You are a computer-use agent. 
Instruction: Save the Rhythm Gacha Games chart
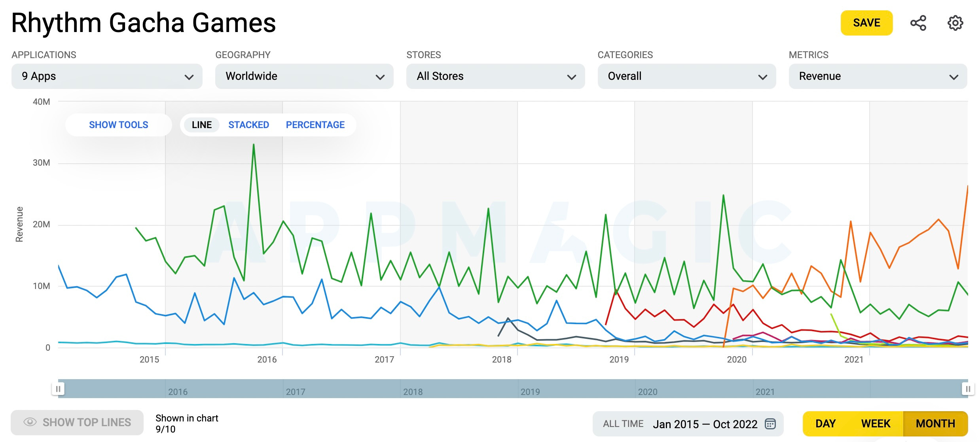click(866, 23)
